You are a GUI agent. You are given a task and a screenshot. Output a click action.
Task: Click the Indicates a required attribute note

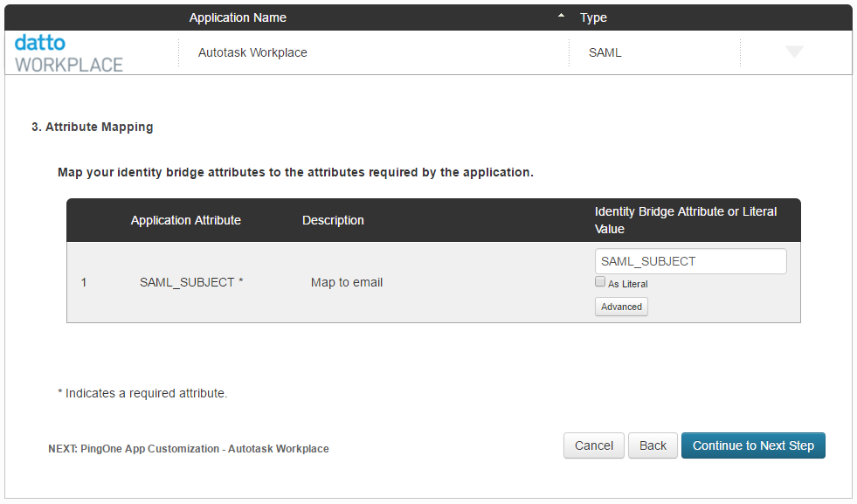tap(142, 394)
